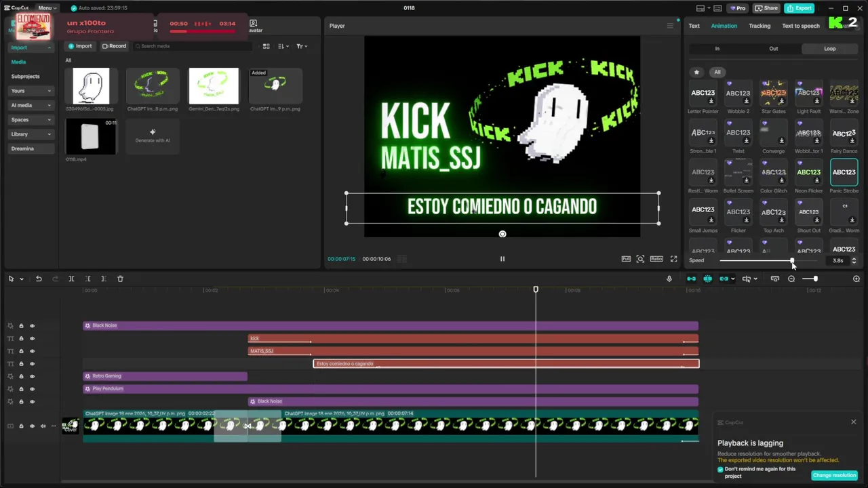Open the Text tab in inspector
This screenshot has width=868, height=488.
pyautogui.click(x=694, y=26)
